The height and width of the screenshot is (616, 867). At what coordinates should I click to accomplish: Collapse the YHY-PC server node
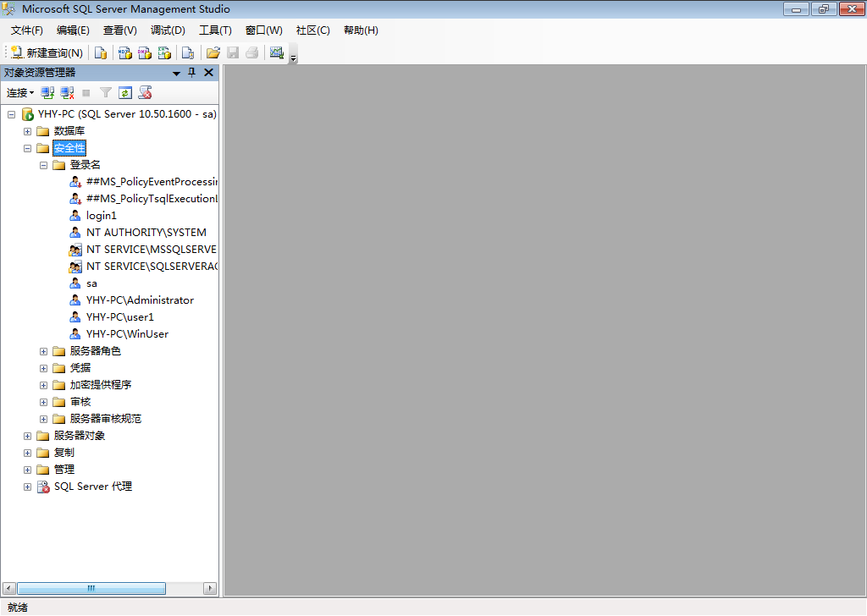(x=11, y=114)
